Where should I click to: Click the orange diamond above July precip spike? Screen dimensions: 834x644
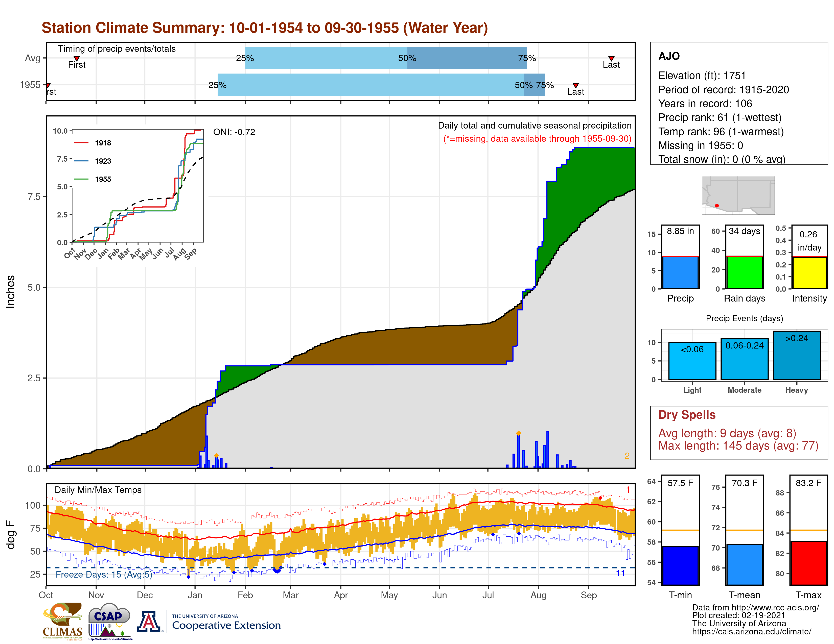pos(519,433)
